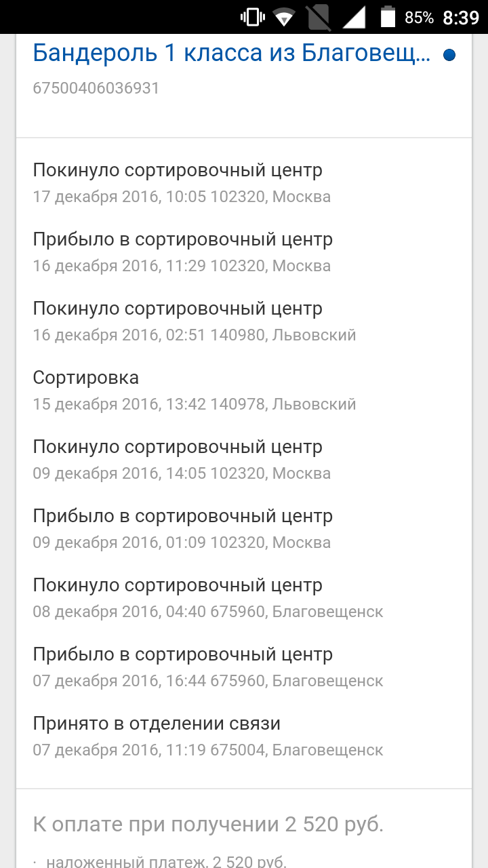This screenshot has height=868, width=488.
Task: Tap the наложенный платеж 2 520 руб. line
Action: [x=166, y=862]
